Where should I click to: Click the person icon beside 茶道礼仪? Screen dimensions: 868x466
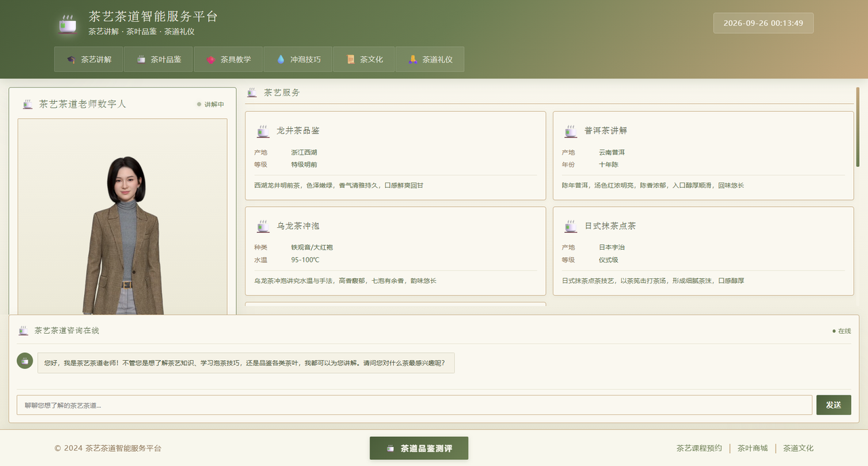[x=412, y=60]
